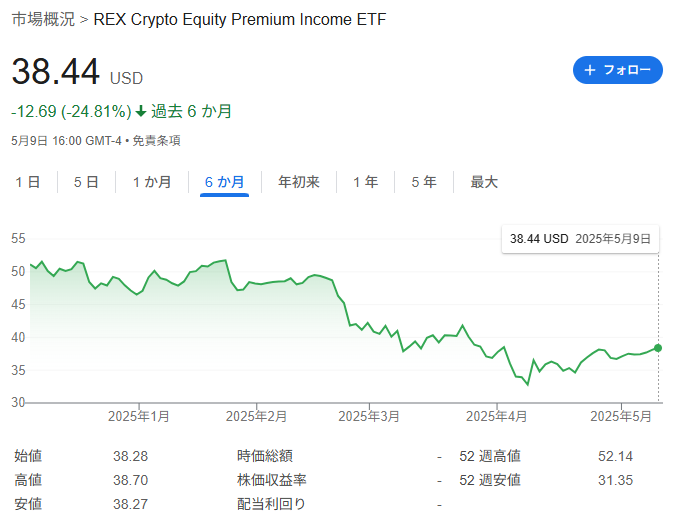This screenshot has width=691, height=524.
Task: Open the 免責条項 disclaimer link
Action: pos(156,141)
